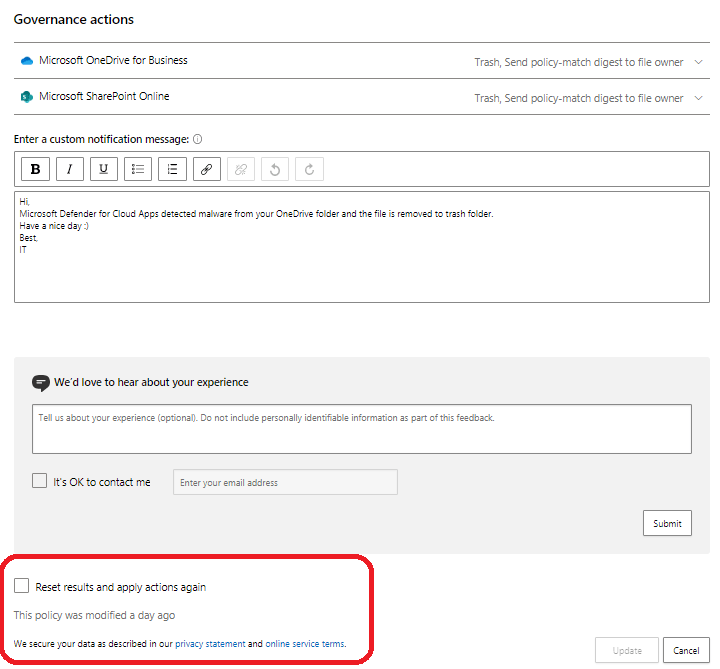The image size is (720, 669).
Task: Apply italic formatting to notification text
Action: tap(70, 169)
